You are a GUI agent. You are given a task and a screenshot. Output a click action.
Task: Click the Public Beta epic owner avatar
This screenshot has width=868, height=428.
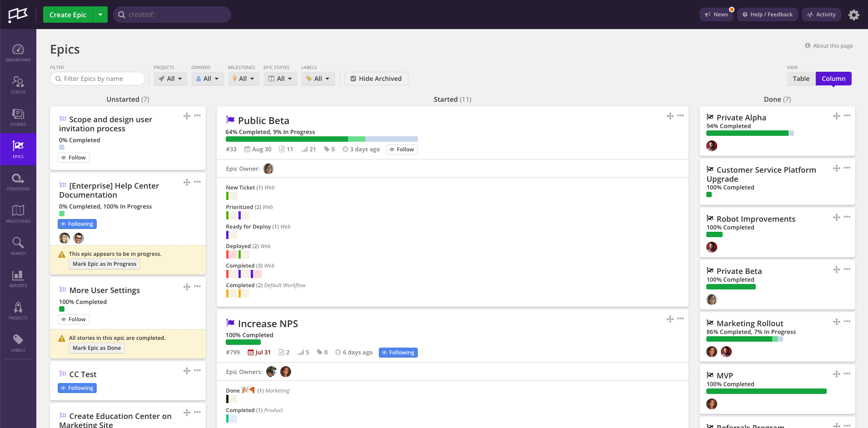coord(268,169)
